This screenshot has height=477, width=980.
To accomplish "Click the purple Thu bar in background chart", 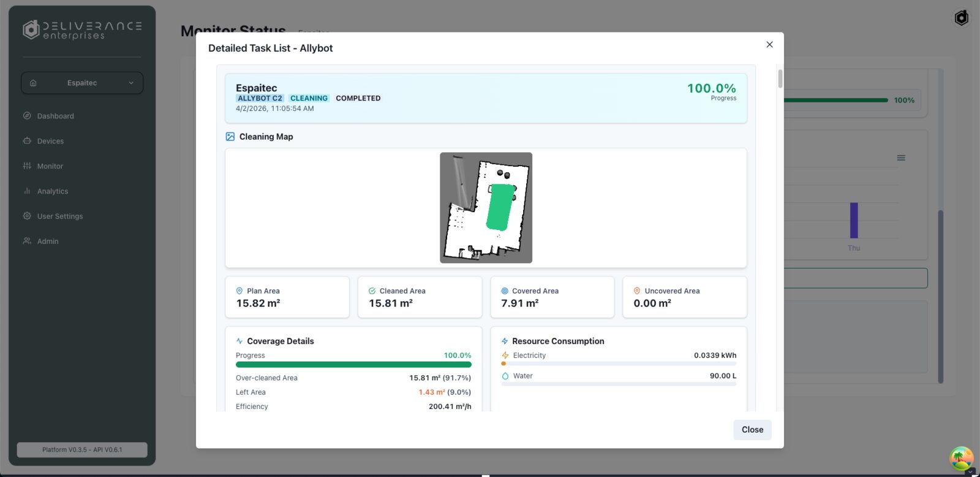I will [854, 220].
